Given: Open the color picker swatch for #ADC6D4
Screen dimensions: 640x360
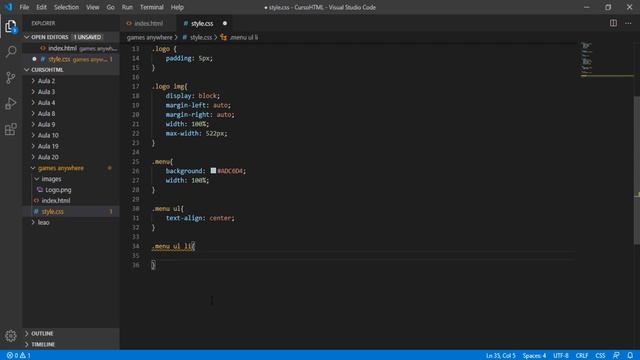Looking at the screenshot, I should (x=213, y=171).
